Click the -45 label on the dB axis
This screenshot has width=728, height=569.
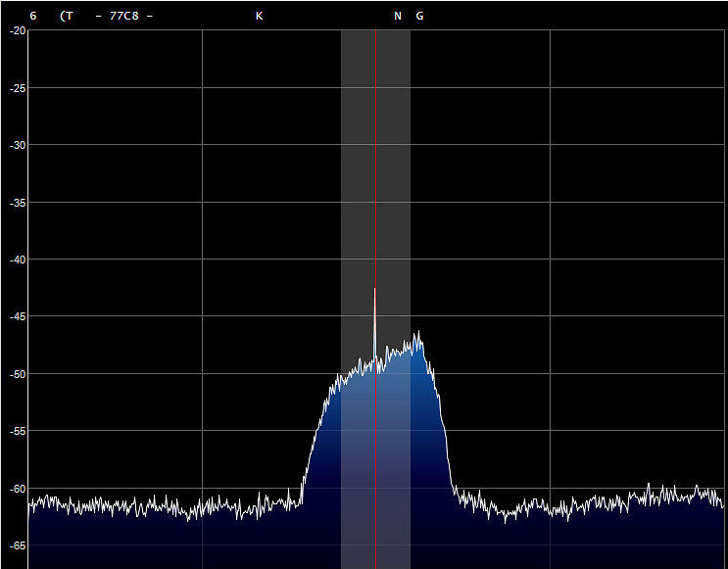pos(18,316)
